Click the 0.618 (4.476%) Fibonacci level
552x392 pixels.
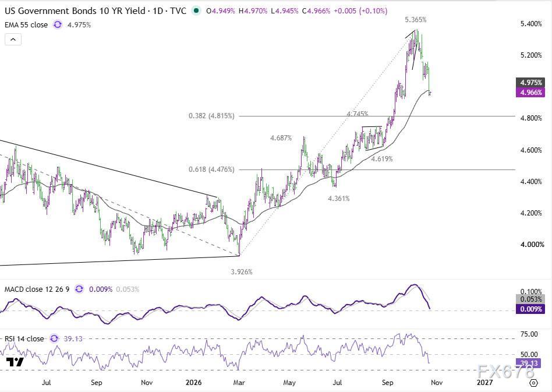[x=211, y=169]
